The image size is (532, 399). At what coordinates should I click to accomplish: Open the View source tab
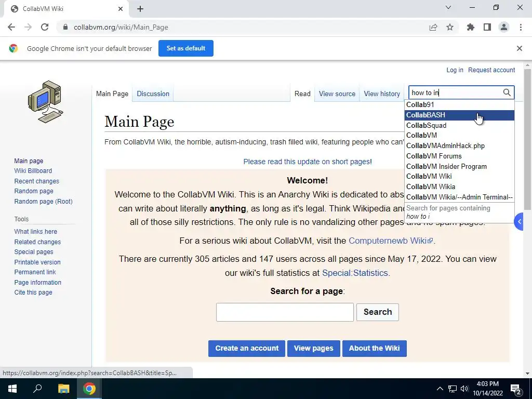tap(337, 94)
